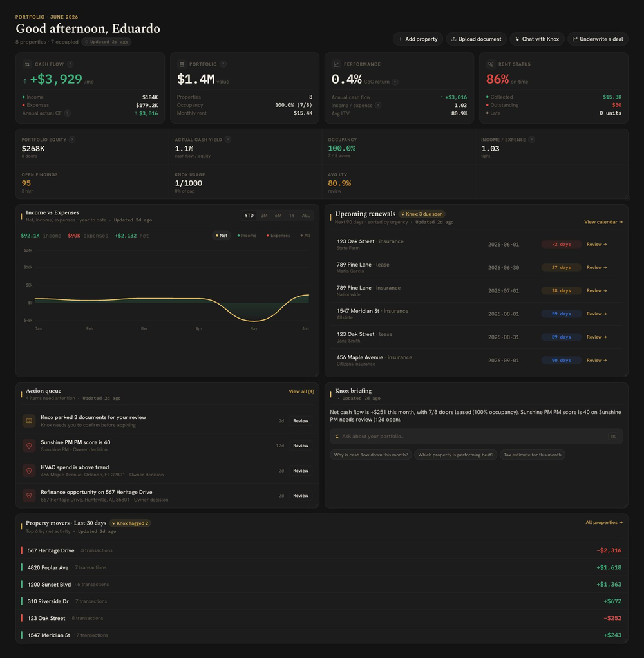Click the Knox: 3 due soon badge

422,214
